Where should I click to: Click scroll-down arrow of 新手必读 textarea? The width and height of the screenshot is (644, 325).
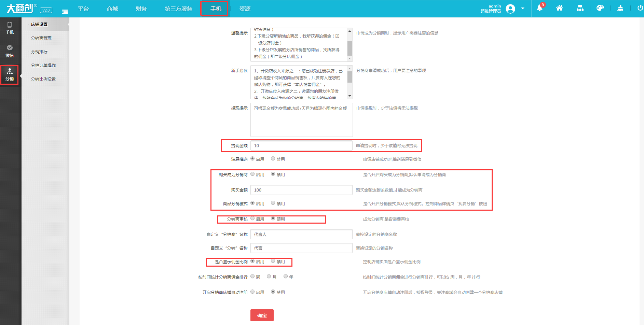(350, 96)
